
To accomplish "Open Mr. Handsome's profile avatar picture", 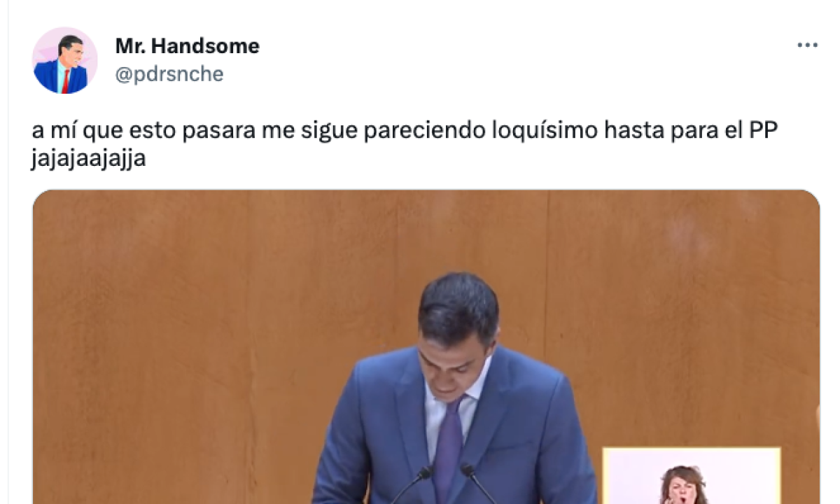I will click(65, 60).
